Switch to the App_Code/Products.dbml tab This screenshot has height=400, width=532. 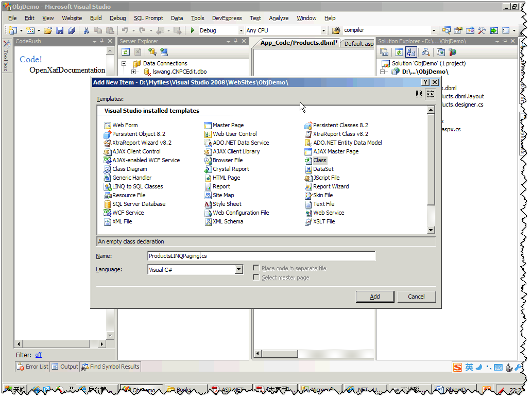click(299, 43)
